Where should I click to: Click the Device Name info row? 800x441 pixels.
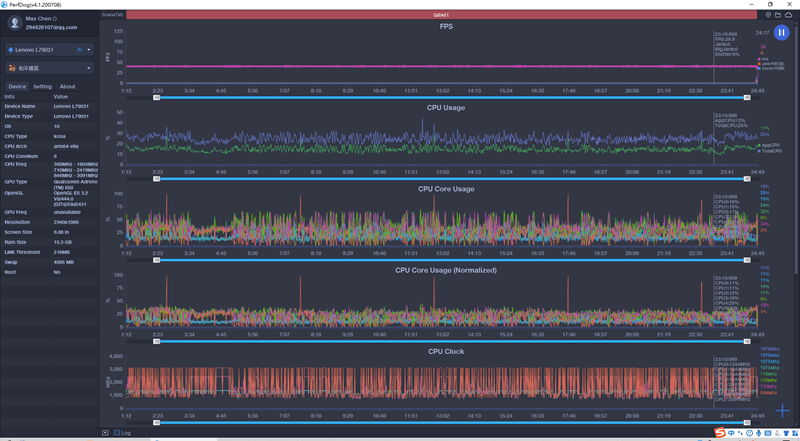coord(49,106)
